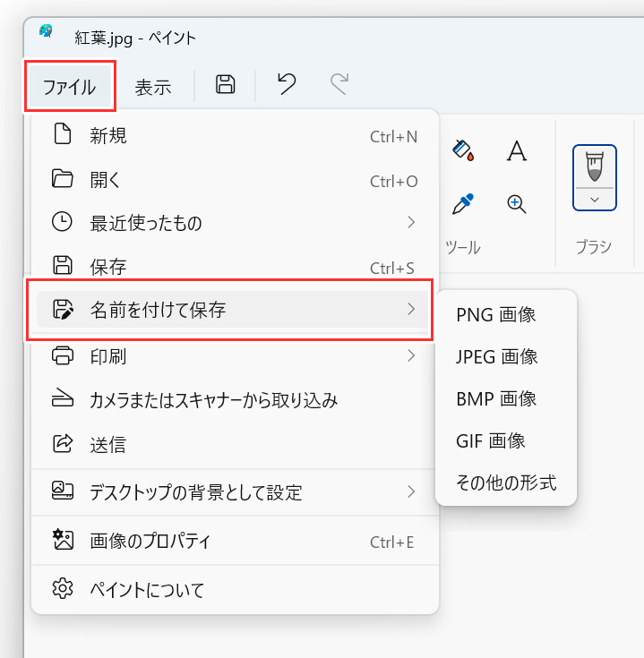The image size is (644, 658).
Task: Open the ファイル menu
Action: (70, 87)
